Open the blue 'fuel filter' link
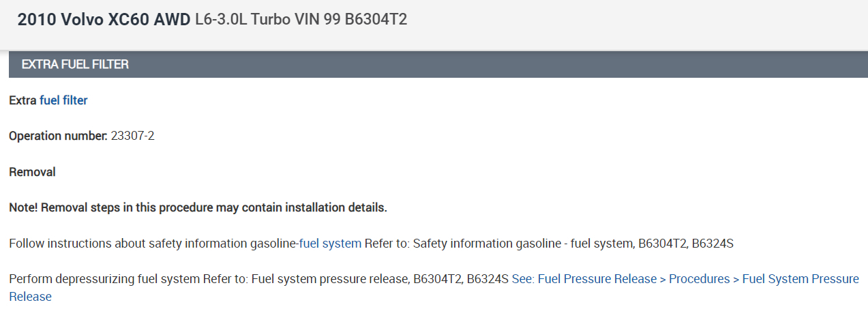 [x=63, y=100]
